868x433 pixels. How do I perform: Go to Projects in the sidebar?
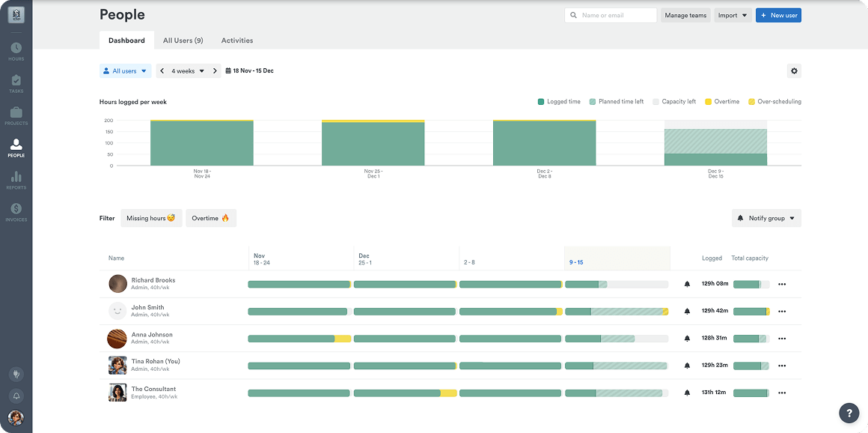16,115
